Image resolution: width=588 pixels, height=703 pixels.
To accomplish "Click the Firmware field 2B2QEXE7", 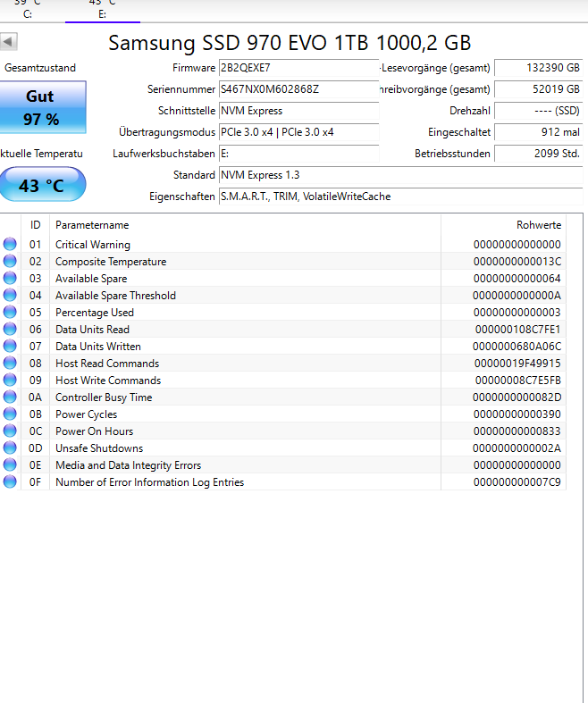I will point(298,68).
